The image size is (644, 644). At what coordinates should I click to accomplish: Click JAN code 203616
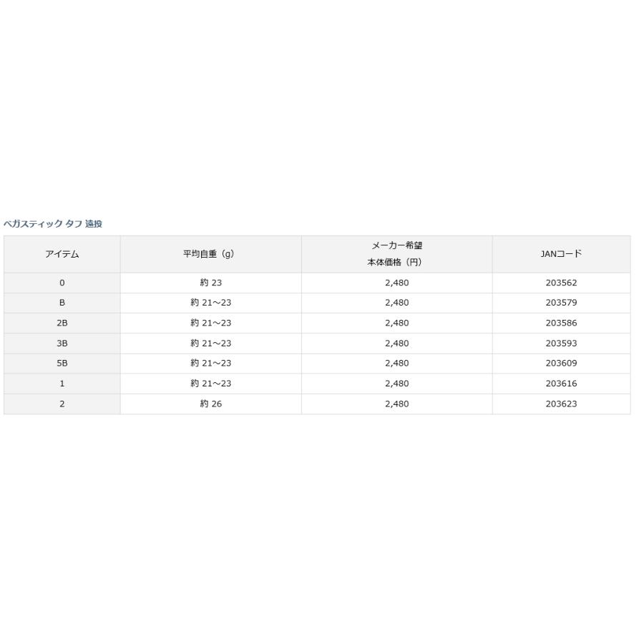tap(561, 384)
